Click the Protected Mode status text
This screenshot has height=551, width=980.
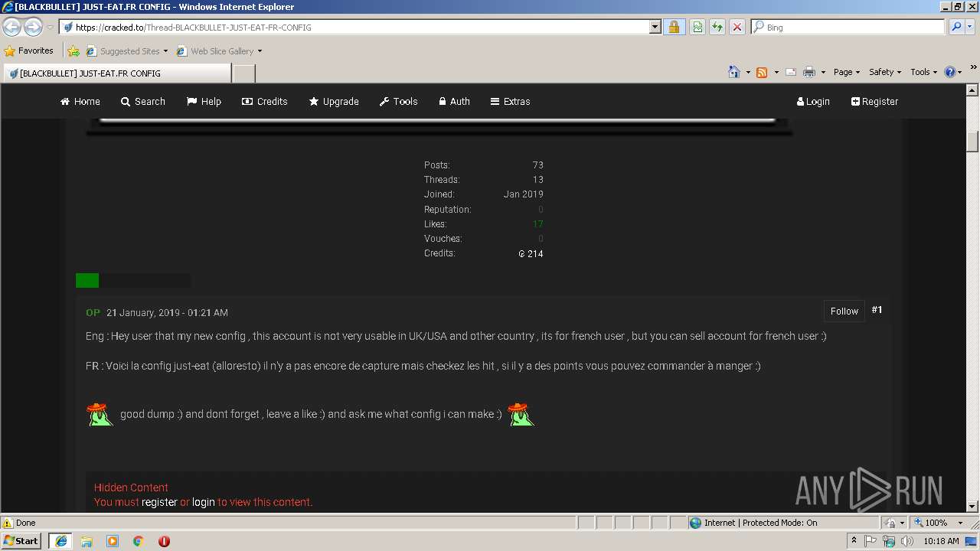[779, 523]
